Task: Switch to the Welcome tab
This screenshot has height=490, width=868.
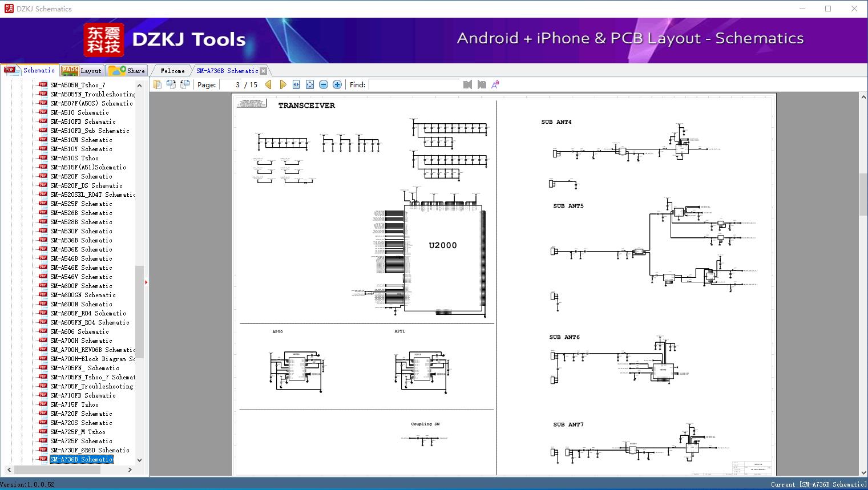Action: (172, 71)
